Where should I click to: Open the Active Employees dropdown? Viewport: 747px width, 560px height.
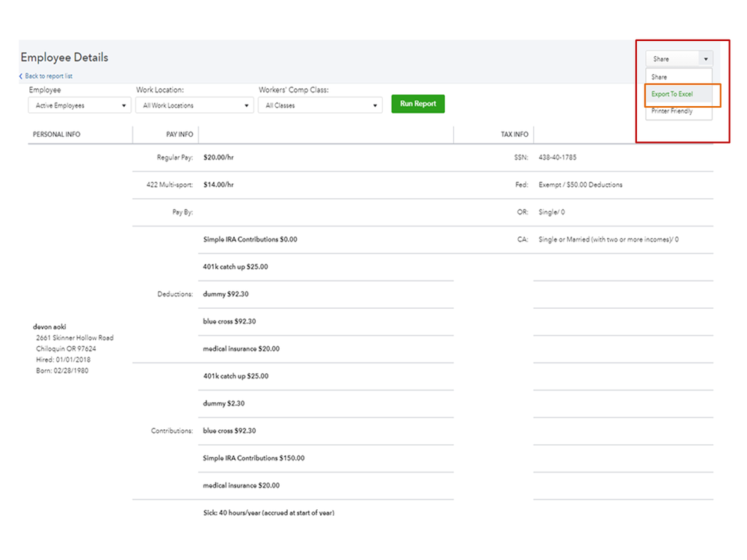click(x=79, y=105)
